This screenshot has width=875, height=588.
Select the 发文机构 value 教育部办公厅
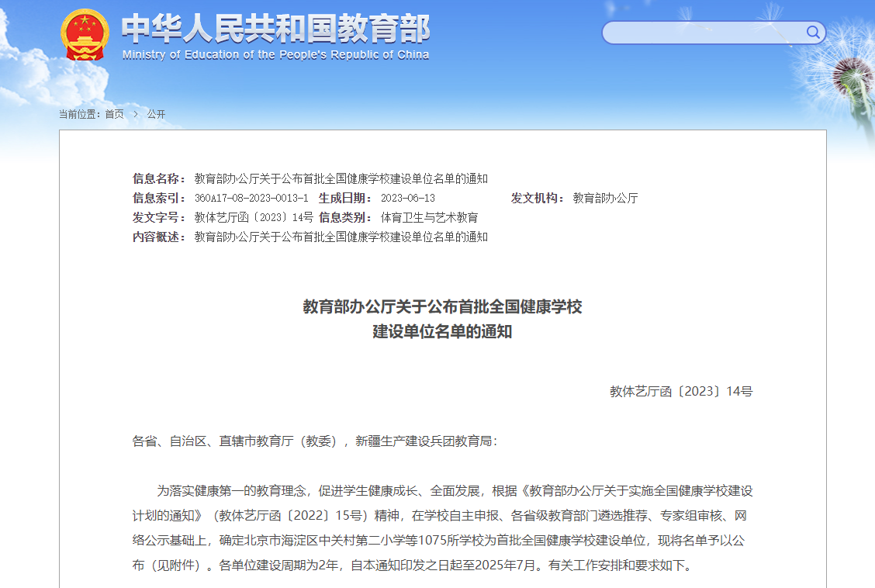[605, 199]
